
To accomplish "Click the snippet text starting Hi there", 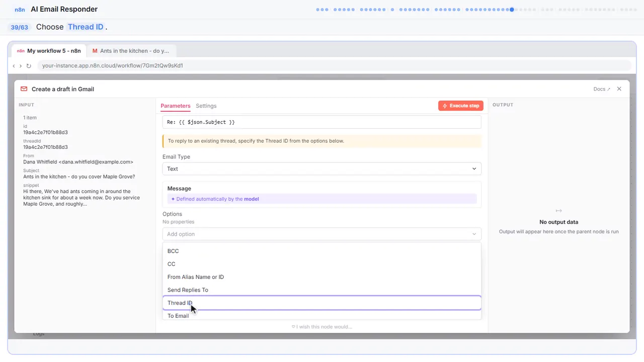I will (x=82, y=198).
